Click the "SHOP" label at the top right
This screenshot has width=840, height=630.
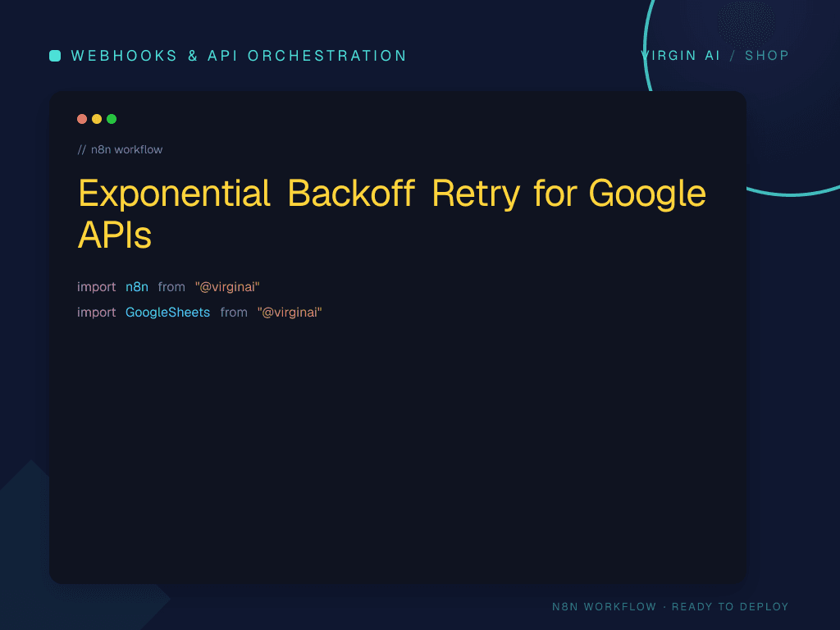coord(767,56)
